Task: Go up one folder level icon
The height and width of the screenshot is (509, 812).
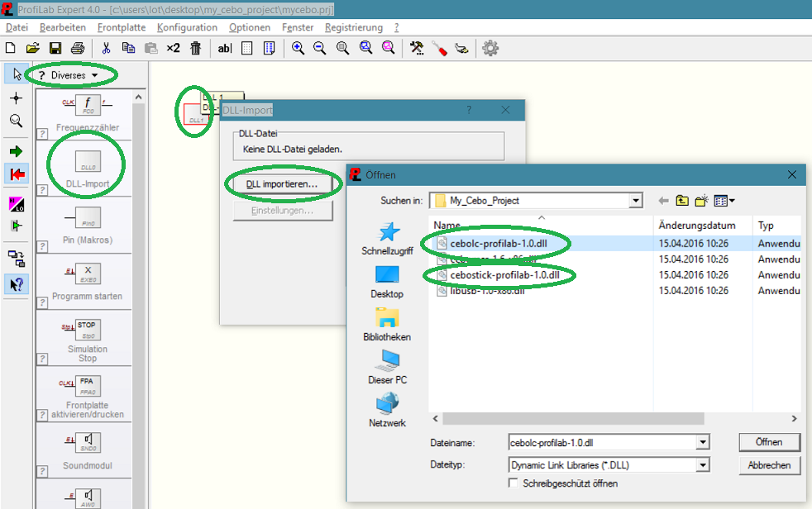Action: pos(682,201)
